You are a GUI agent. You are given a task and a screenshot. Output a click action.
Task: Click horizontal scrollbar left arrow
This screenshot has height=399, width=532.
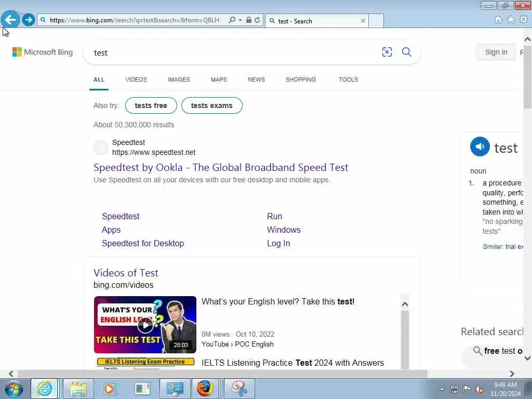click(x=11, y=374)
